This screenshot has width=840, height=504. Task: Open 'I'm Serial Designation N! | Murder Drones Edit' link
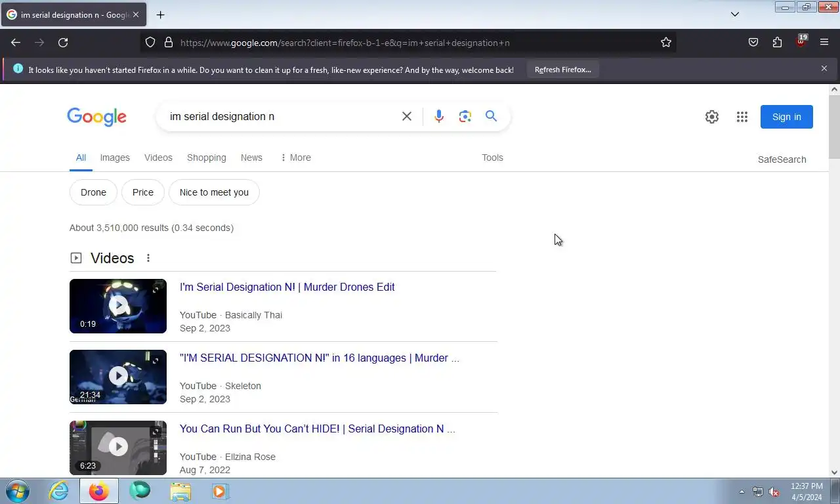(287, 287)
